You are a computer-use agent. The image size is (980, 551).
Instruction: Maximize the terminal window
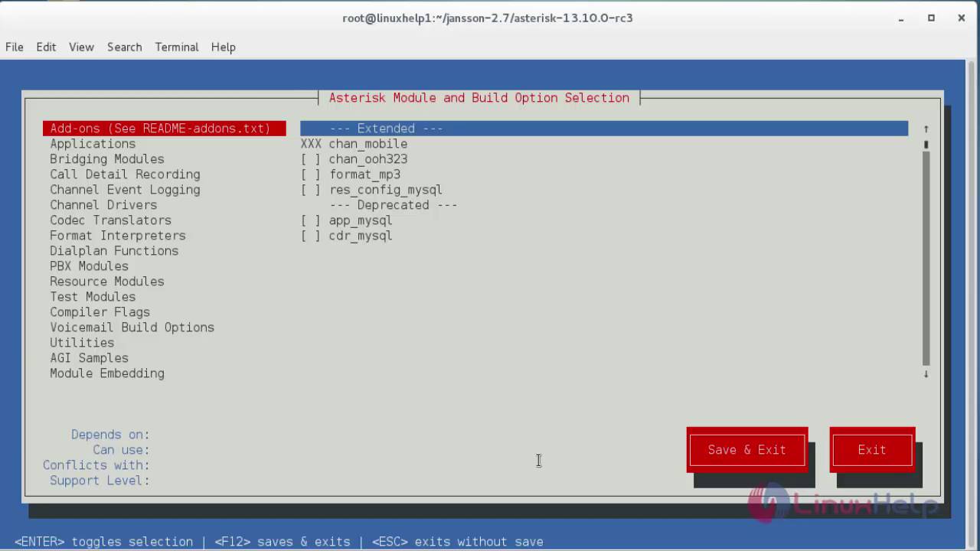(x=931, y=18)
